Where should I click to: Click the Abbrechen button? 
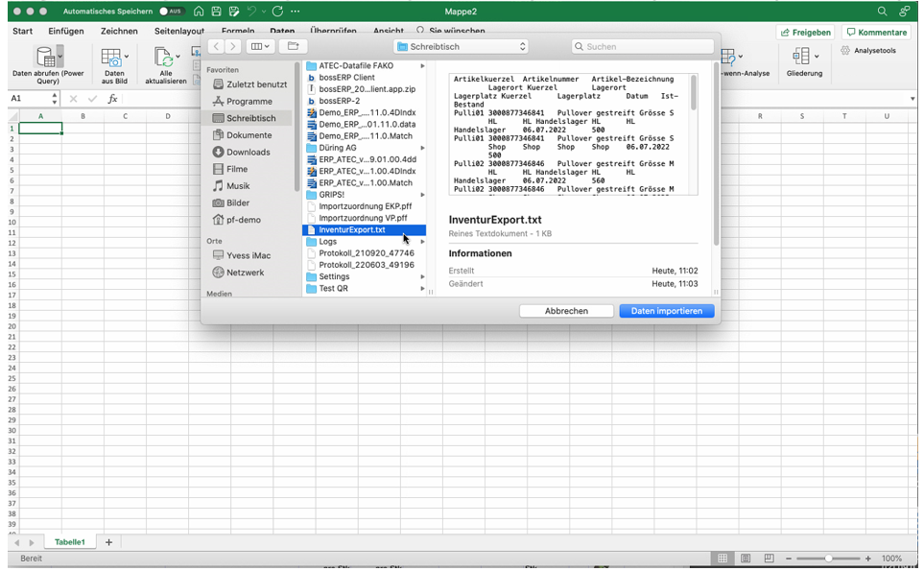tap(566, 311)
